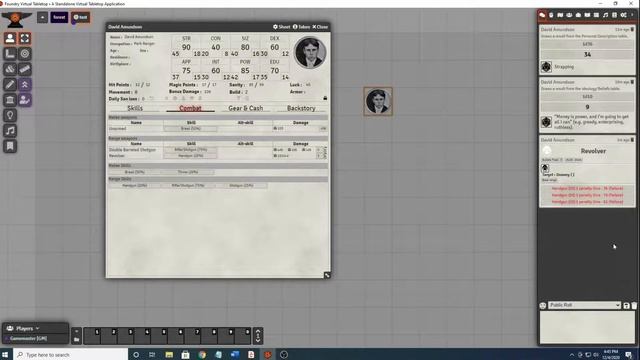Toggle the character sheet lock icon
This screenshot has height=360, width=640.
pyautogui.click(x=325, y=98)
